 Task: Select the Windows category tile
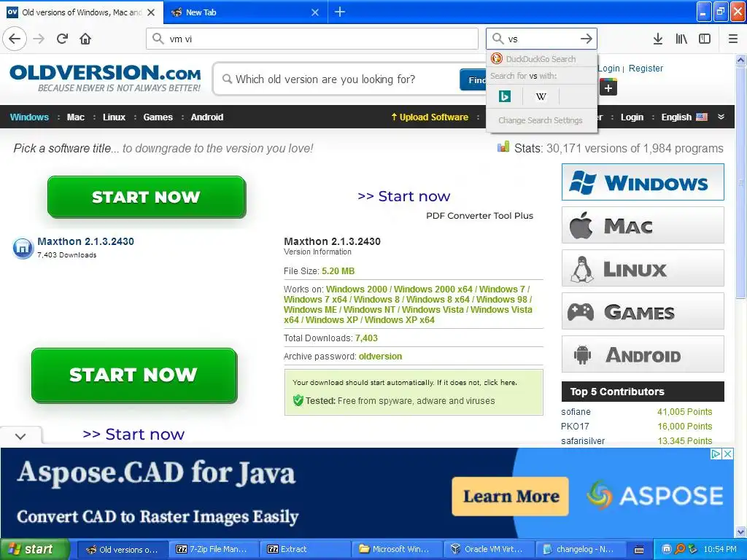[643, 182]
